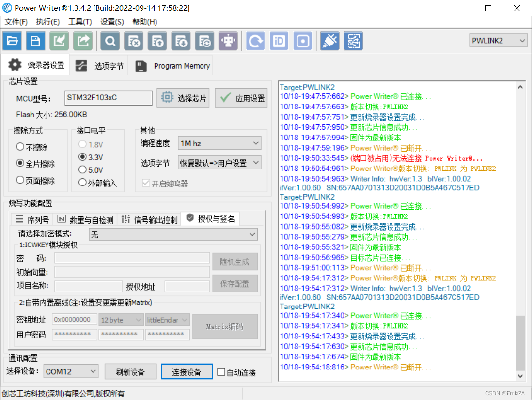Switch to the 序列号 tab
Screen dimensions: 532x400
point(32,219)
